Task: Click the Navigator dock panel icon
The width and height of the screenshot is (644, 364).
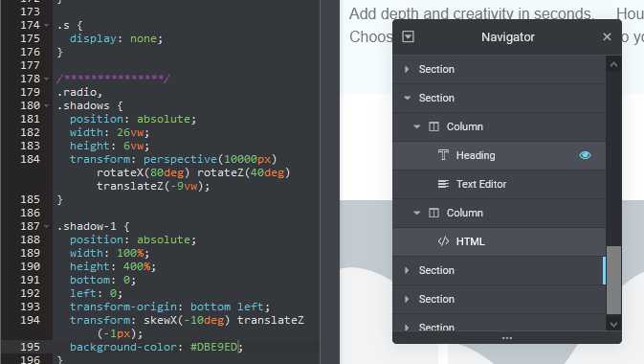Action: point(408,36)
